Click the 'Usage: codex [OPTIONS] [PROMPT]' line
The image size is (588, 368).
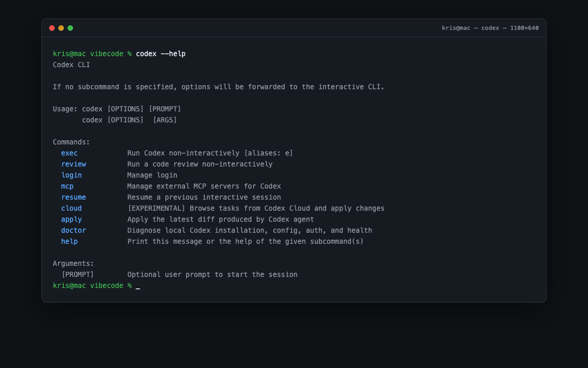point(117,109)
